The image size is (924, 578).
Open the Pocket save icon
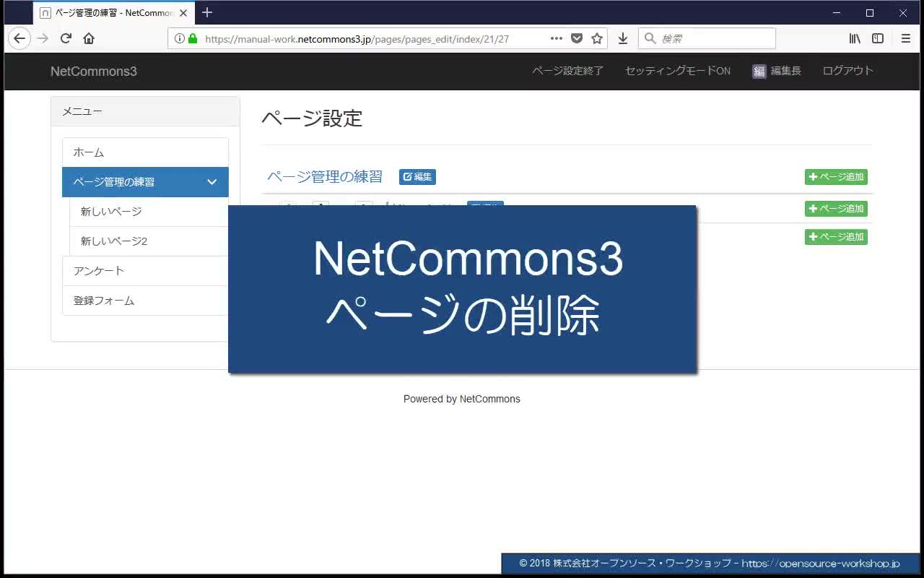click(x=577, y=38)
